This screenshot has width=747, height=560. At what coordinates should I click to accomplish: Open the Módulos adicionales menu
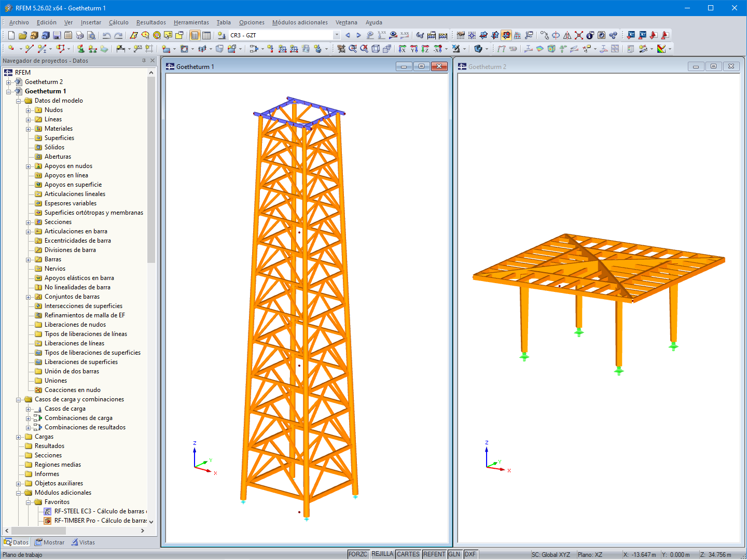click(x=300, y=22)
